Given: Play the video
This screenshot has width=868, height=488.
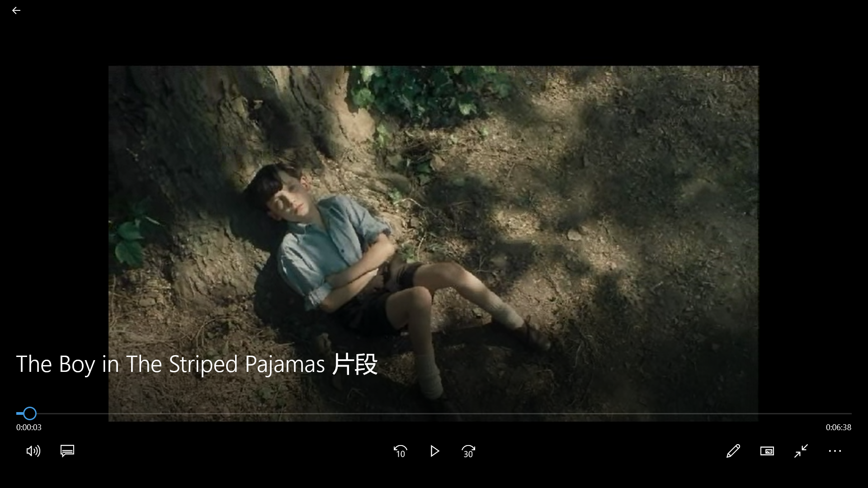Looking at the screenshot, I should (x=434, y=451).
